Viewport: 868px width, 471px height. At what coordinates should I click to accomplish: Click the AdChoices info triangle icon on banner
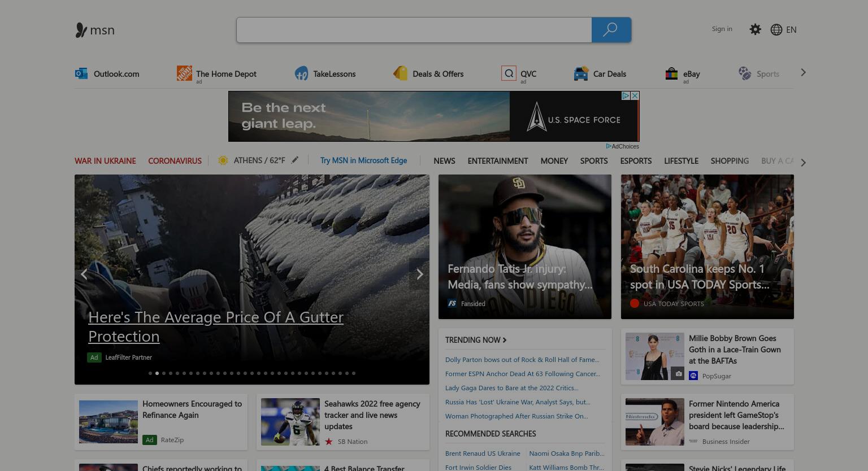pos(626,96)
